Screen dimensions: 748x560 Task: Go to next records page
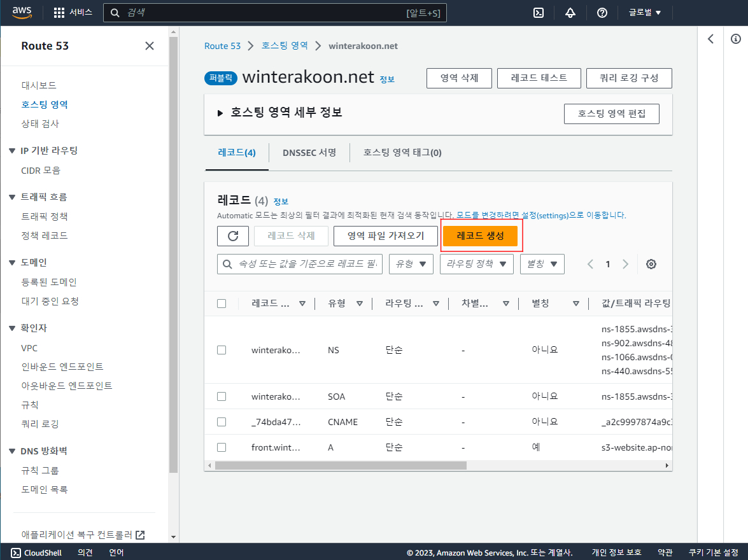click(x=625, y=264)
